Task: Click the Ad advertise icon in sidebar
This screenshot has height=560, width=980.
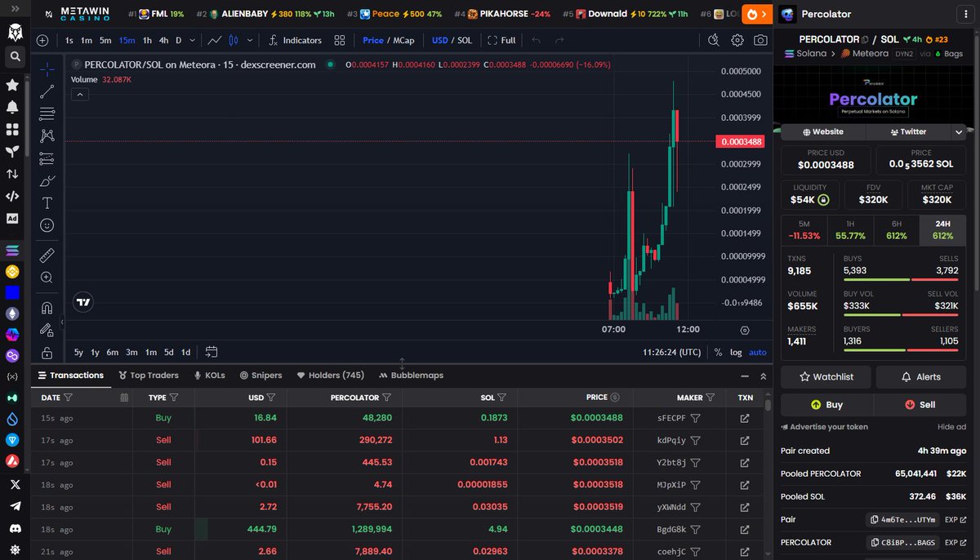Action: pyautogui.click(x=12, y=218)
